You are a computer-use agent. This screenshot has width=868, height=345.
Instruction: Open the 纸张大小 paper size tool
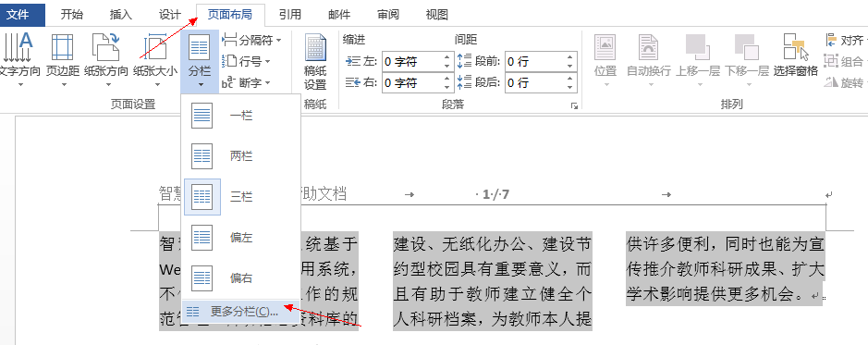(155, 61)
